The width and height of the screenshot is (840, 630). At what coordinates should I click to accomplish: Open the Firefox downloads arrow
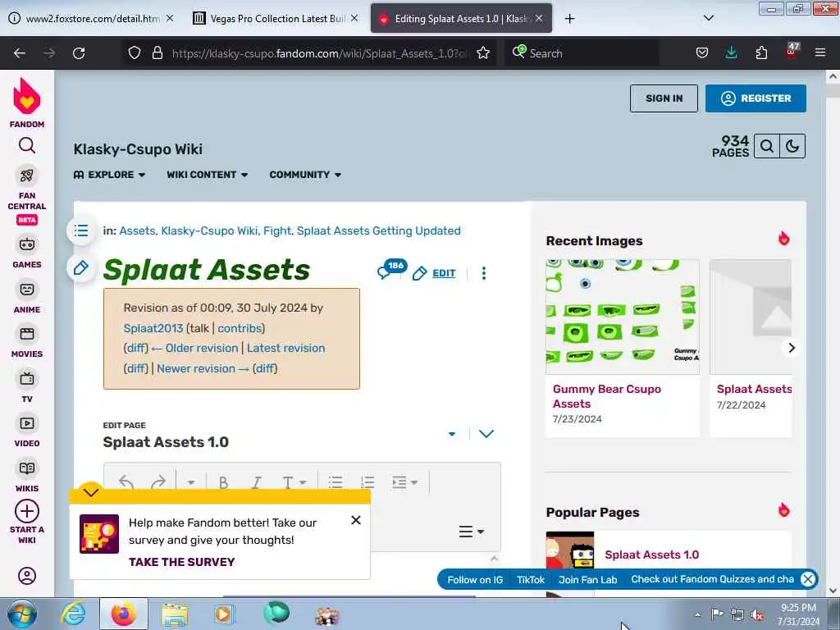(731, 52)
